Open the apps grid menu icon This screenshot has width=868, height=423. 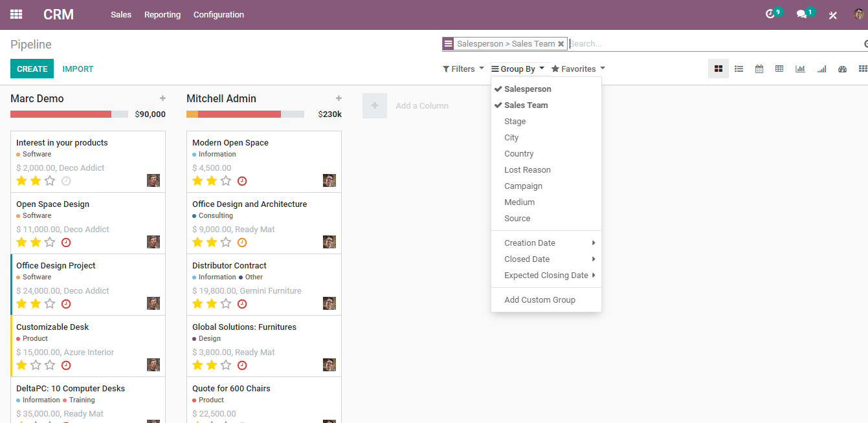(x=16, y=14)
